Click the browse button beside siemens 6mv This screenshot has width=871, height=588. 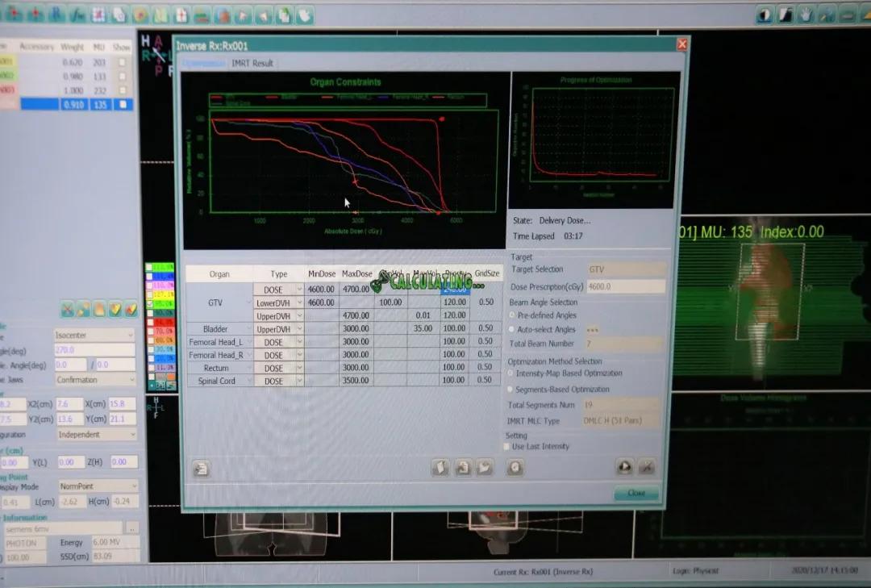coord(132,528)
